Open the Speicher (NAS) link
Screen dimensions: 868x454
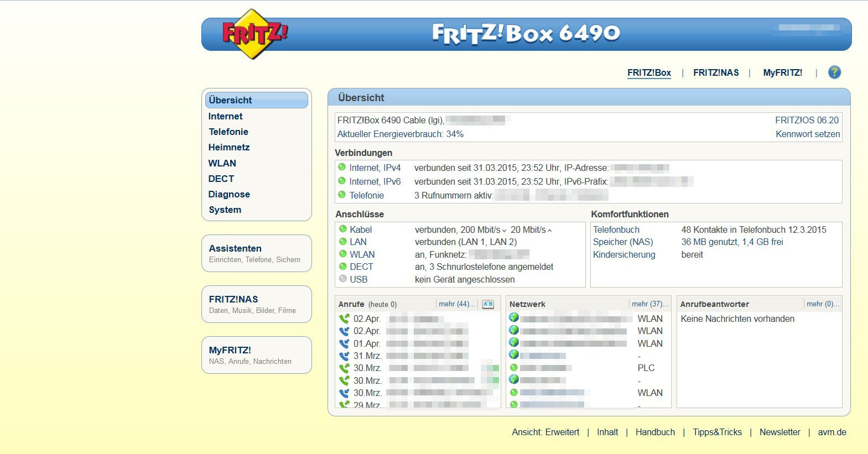coord(623,242)
